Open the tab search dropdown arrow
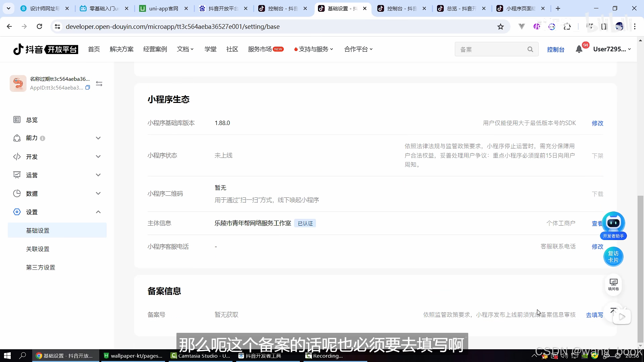Image resolution: width=644 pixels, height=362 pixels. coord(8,8)
